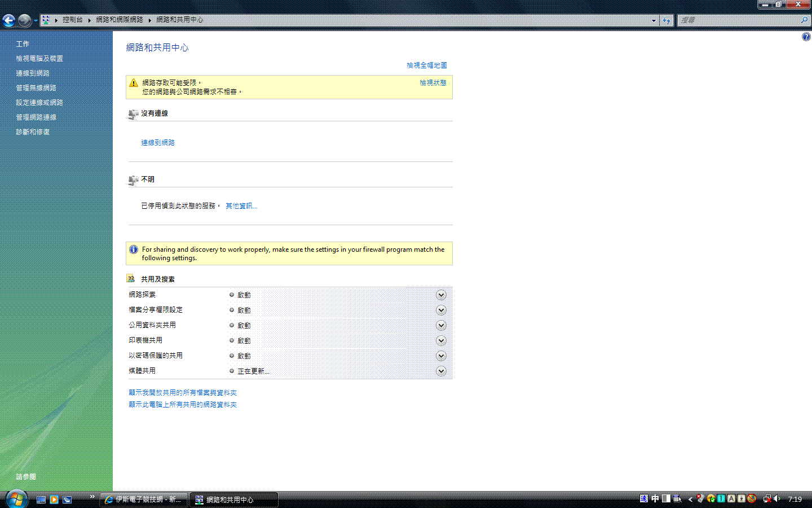Open 管理無線網路 in the left sidebar
Viewport: 812px width, 508px height.
pyautogui.click(x=36, y=88)
